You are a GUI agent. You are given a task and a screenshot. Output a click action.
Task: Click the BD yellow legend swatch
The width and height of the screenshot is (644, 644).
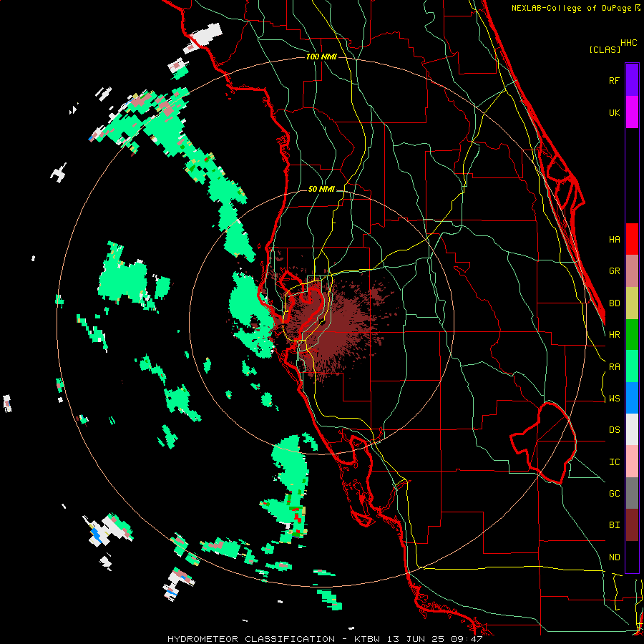coord(632,303)
